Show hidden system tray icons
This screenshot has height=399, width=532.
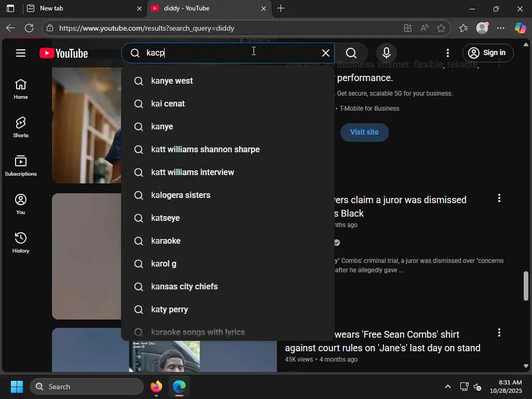447,387
